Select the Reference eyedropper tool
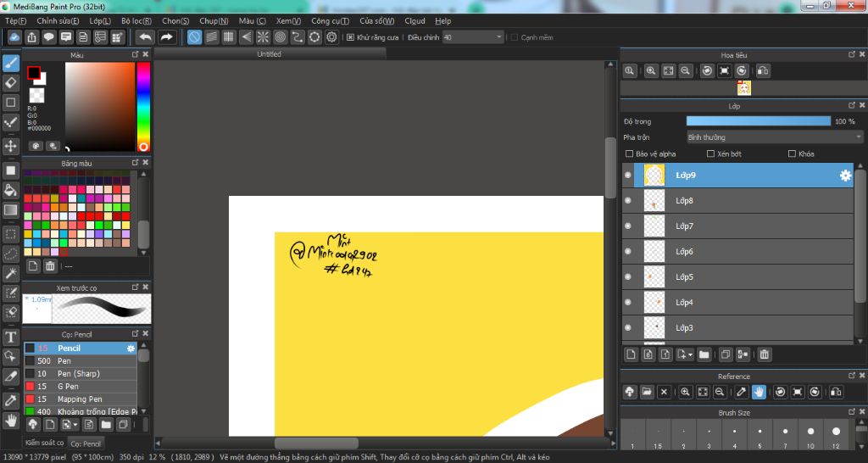 pos(741,392)
